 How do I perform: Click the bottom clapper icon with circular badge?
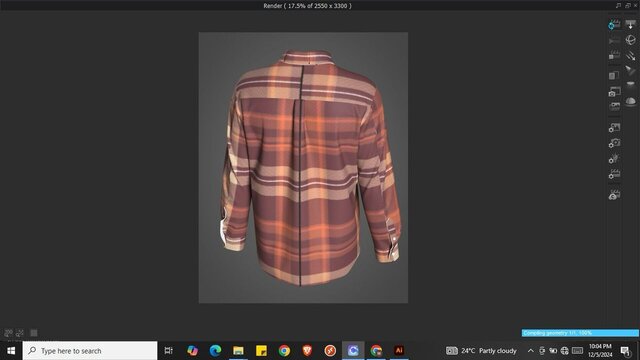click(614, 194)
